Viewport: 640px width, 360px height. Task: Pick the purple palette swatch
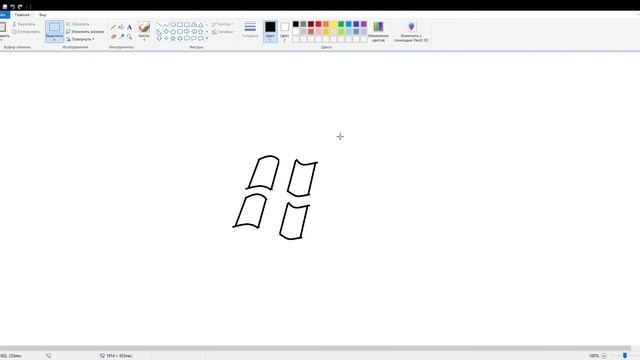(364, 24)
